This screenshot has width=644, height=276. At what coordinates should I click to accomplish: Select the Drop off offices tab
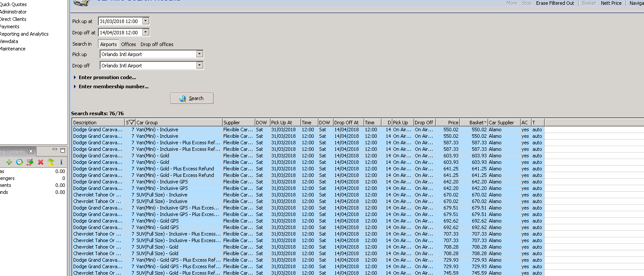coord(157,44)
